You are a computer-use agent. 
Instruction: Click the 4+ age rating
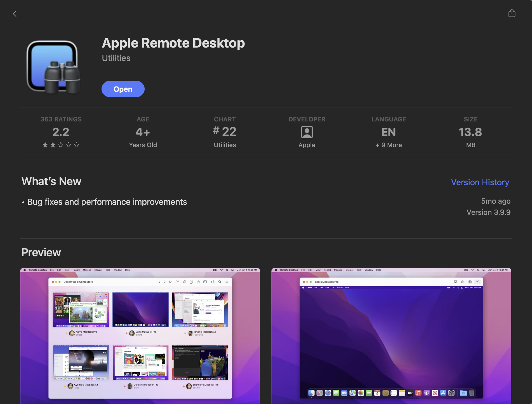pos(143,132)
